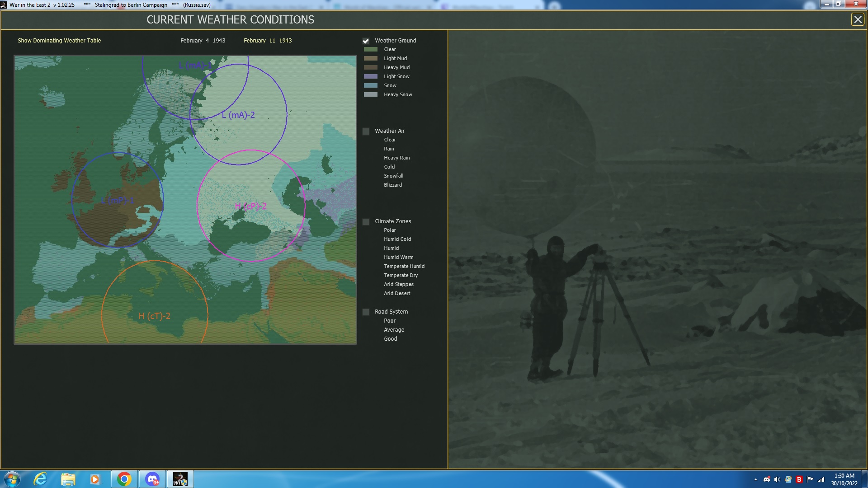Click the volume speaker tray icon
The height and width of the screenshot is (488, 868).
(x=777, y=479)
